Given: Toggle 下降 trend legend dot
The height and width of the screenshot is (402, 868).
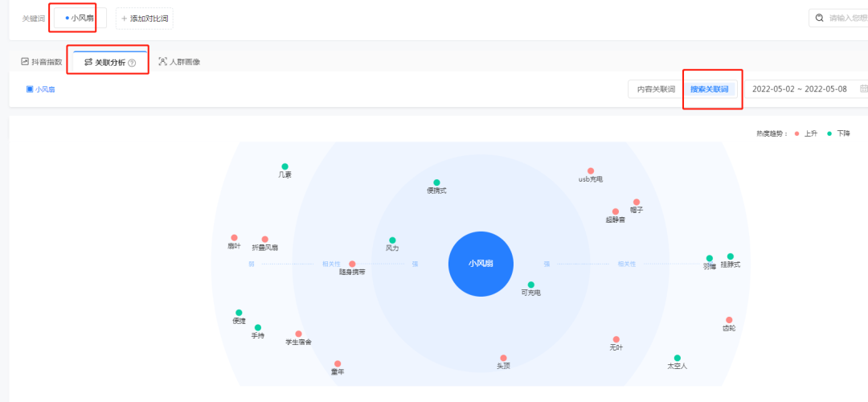Looking at the screenshot, I should coord(829,133).
